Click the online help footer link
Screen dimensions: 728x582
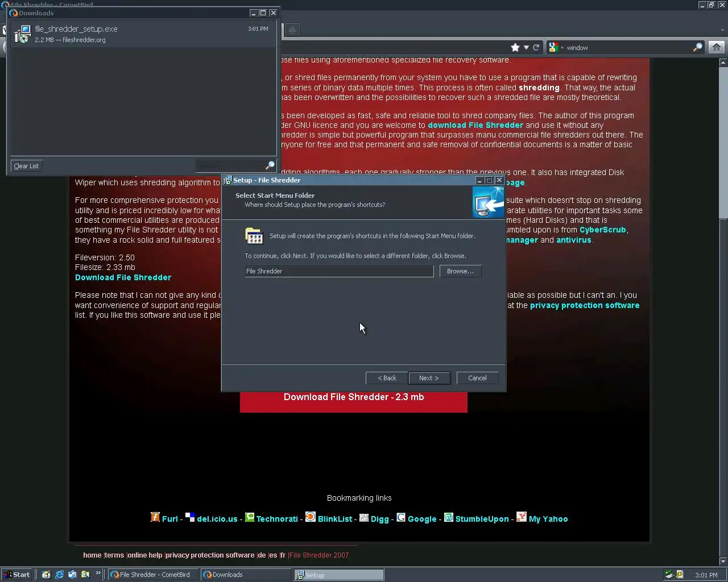coord(145,555)
